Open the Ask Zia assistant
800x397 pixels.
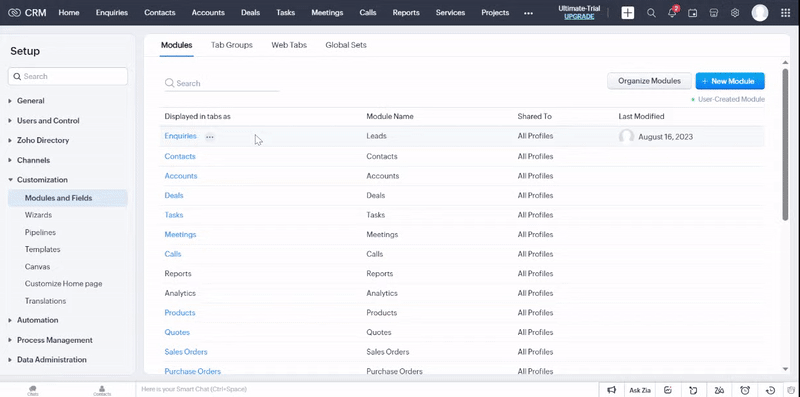[x=640, y=390]
